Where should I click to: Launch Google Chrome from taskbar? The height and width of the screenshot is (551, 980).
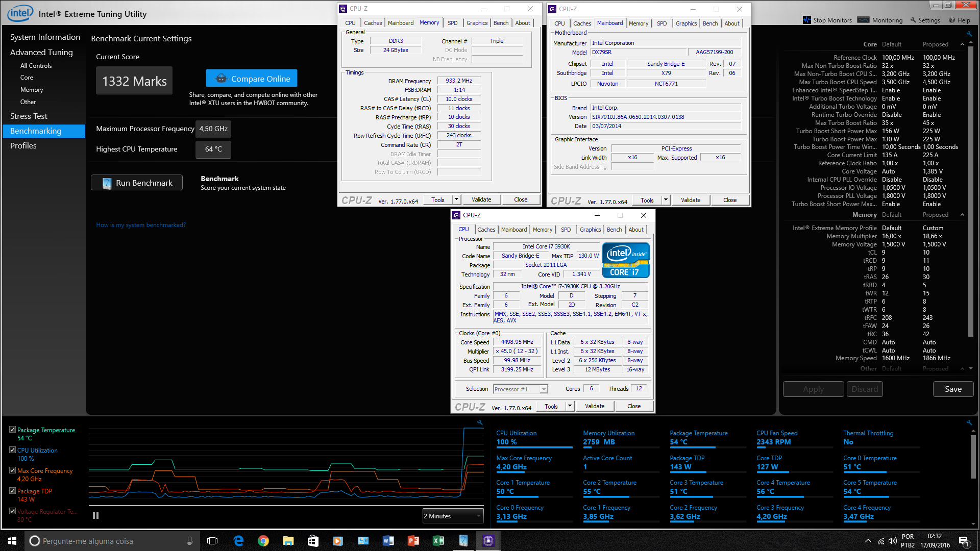(263, 541)
